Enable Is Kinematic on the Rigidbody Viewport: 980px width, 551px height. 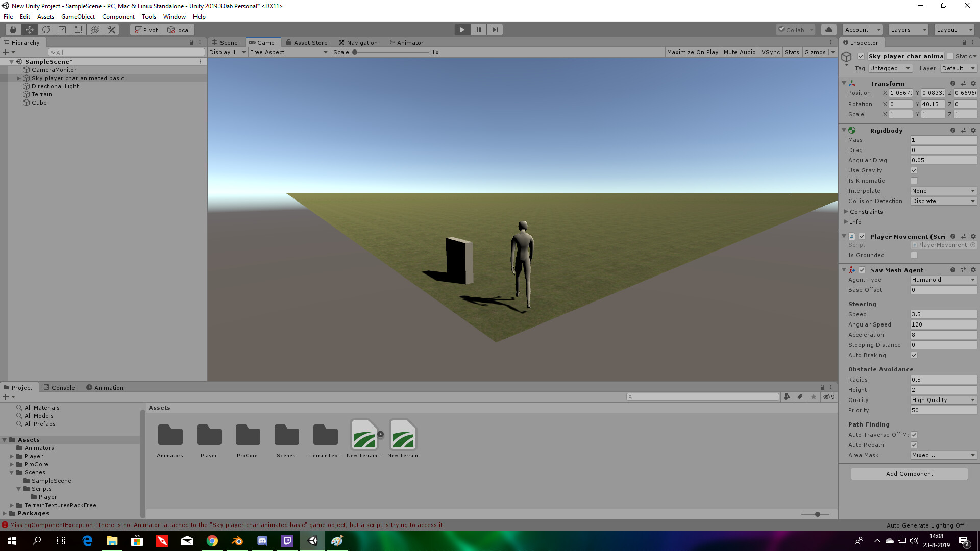914,181
